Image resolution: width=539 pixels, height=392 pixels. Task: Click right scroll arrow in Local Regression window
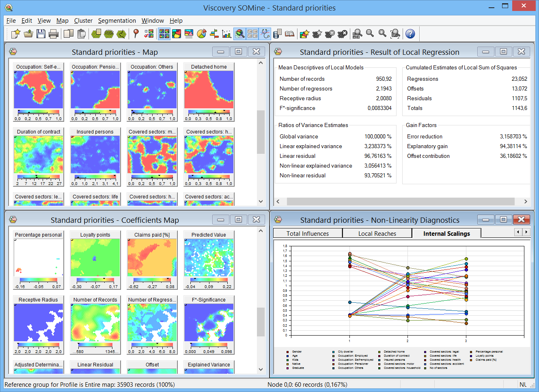coord(526,201)
